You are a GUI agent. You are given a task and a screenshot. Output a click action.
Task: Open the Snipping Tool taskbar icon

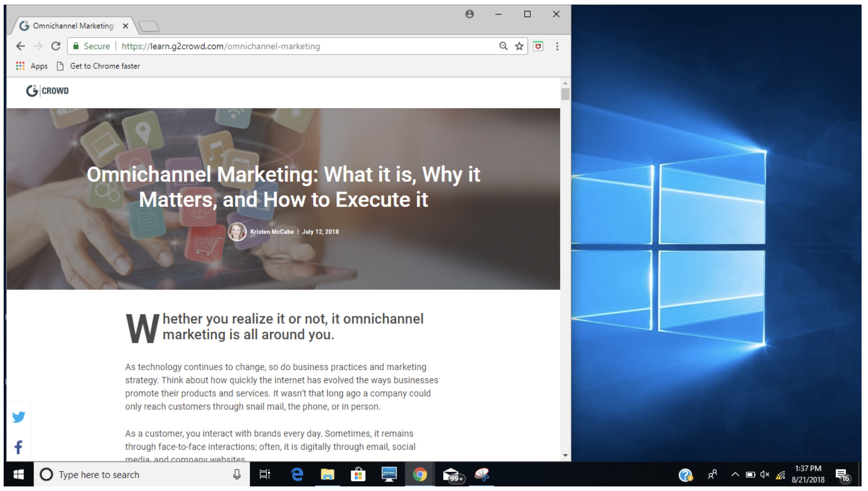click(482, 475)
